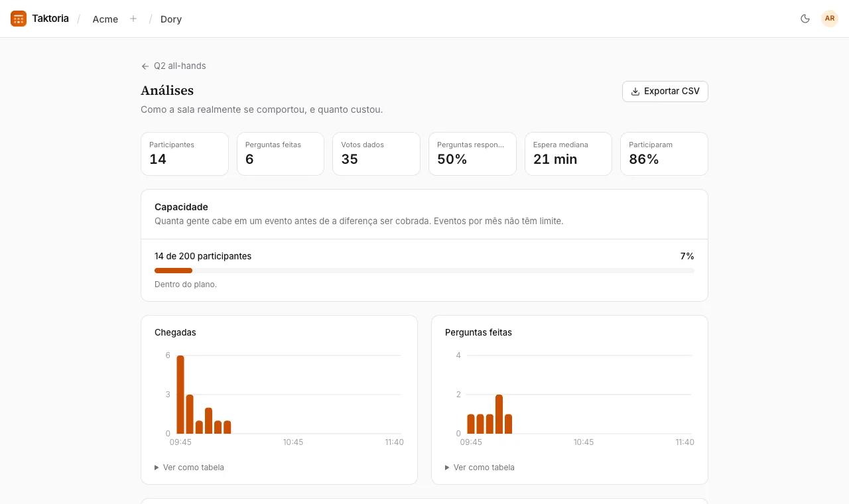849x504 pixels.
Task: Open the Dory breadcrumb item
Action: click(171, 19)
